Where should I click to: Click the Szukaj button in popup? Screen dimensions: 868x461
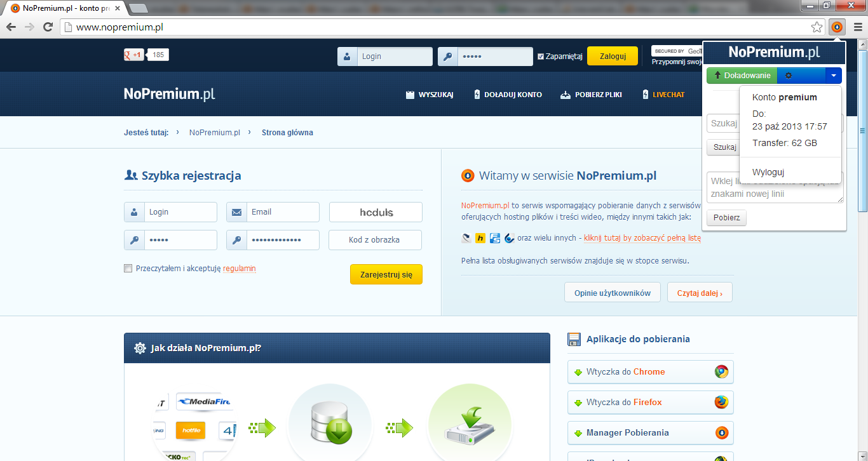click(x=724, y=147)
